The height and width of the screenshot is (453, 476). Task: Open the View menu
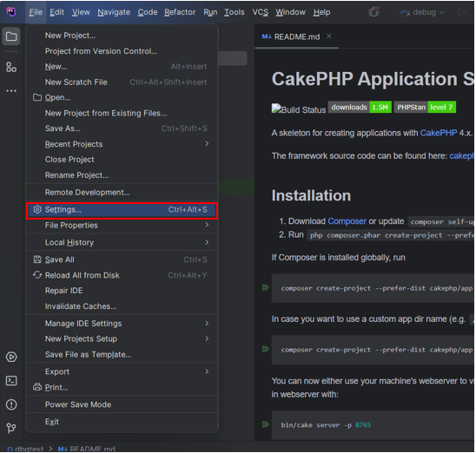(x=81, y=12)
